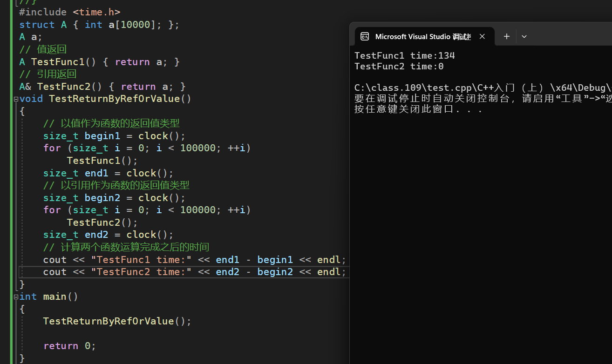Click the cout line printing TestFunc1 time

(x=195, y=260)
